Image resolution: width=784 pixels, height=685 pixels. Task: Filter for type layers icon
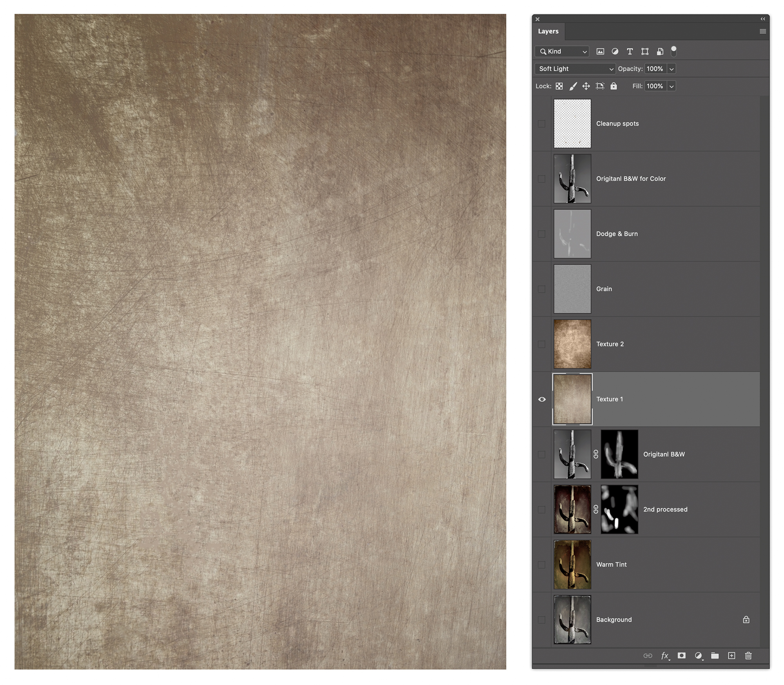coord(630,51)
